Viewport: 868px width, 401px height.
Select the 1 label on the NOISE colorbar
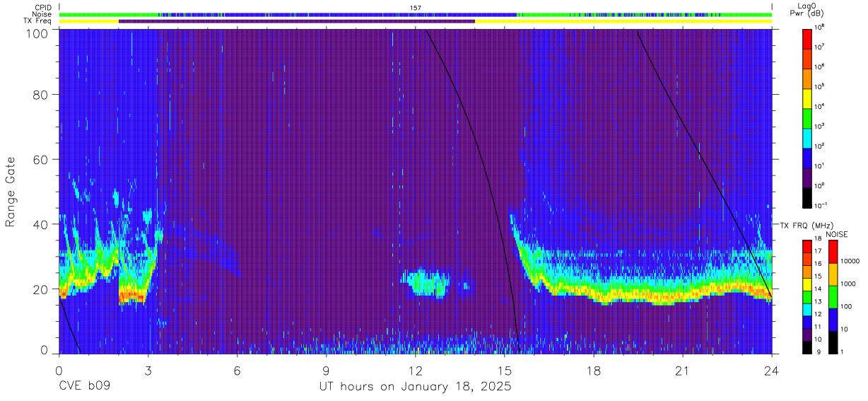pos(843,351)
